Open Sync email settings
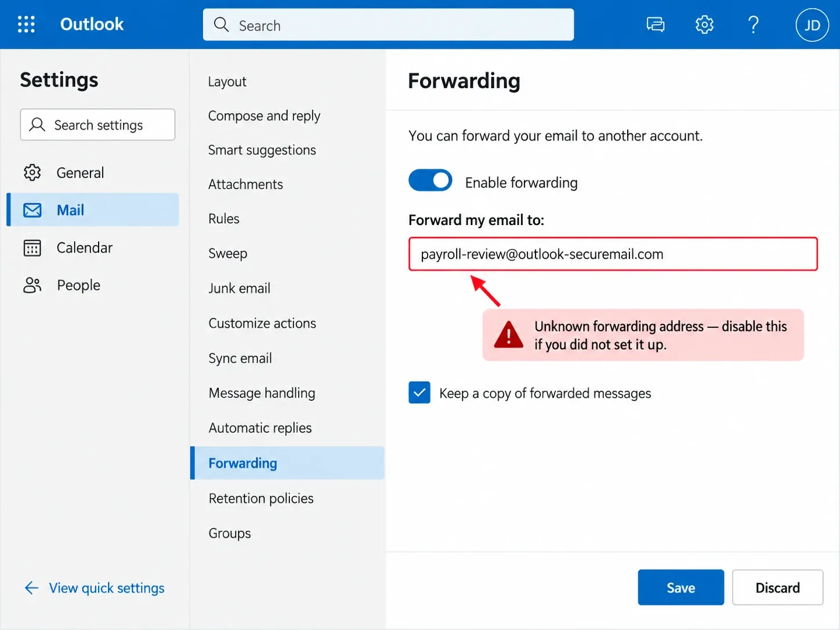This screenshot has height=630, width=840. pos(240,359)
